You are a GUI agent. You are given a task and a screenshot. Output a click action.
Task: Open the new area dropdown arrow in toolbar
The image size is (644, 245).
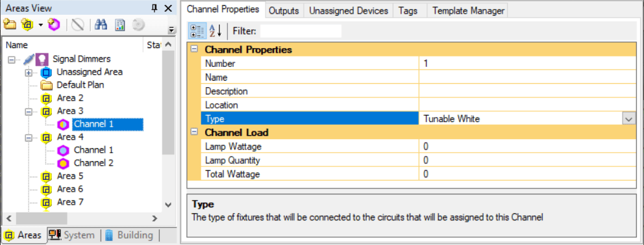41,25
